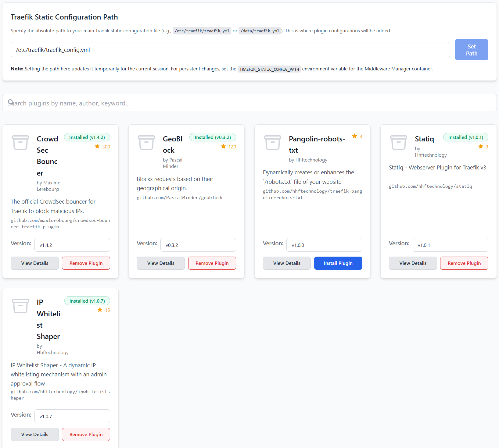Screen dimensions: 499x448
Task: Click the star icon on CrowdSec card
Action: [97, 147]
